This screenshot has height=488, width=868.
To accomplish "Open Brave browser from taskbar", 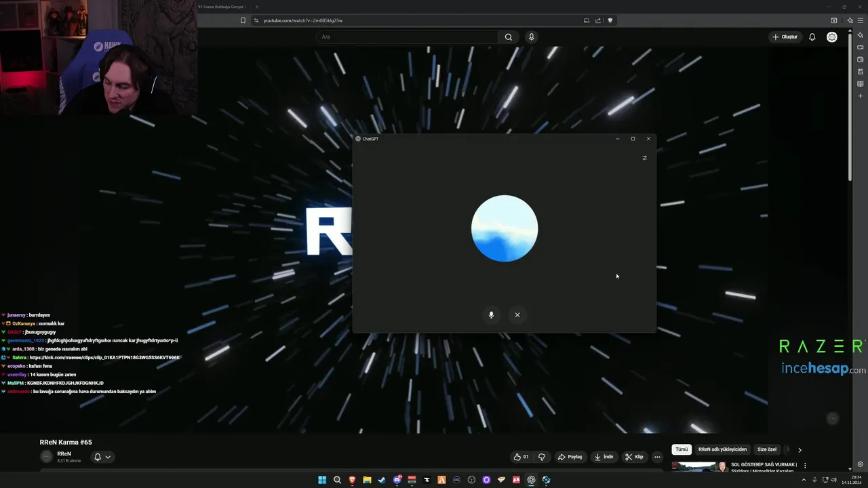I will (352, 480).
